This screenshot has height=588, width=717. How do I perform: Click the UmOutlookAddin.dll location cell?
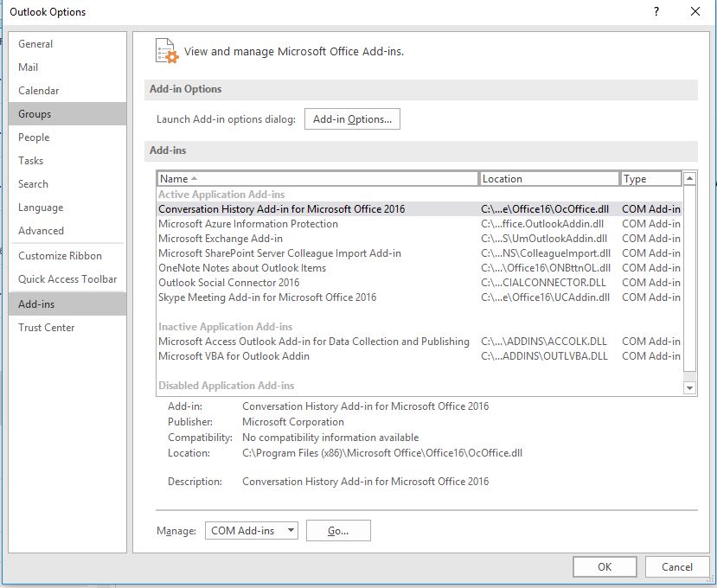click(x=544, y=238)
